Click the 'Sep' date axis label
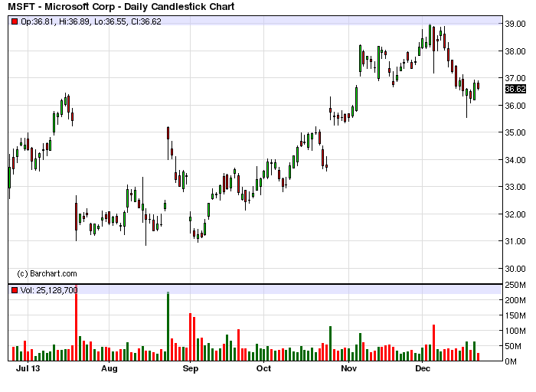The width and height of the screenshot is (536, 392). pos(191,369)
